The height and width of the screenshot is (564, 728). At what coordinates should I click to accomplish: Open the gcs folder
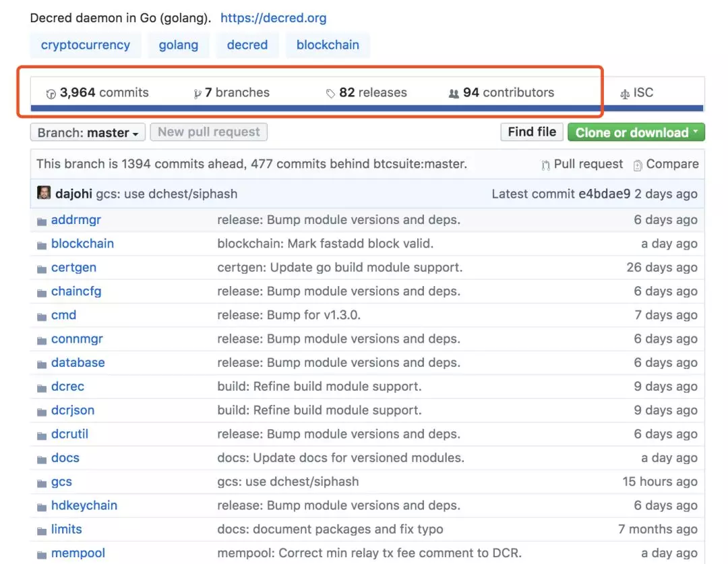pos(61,482)
